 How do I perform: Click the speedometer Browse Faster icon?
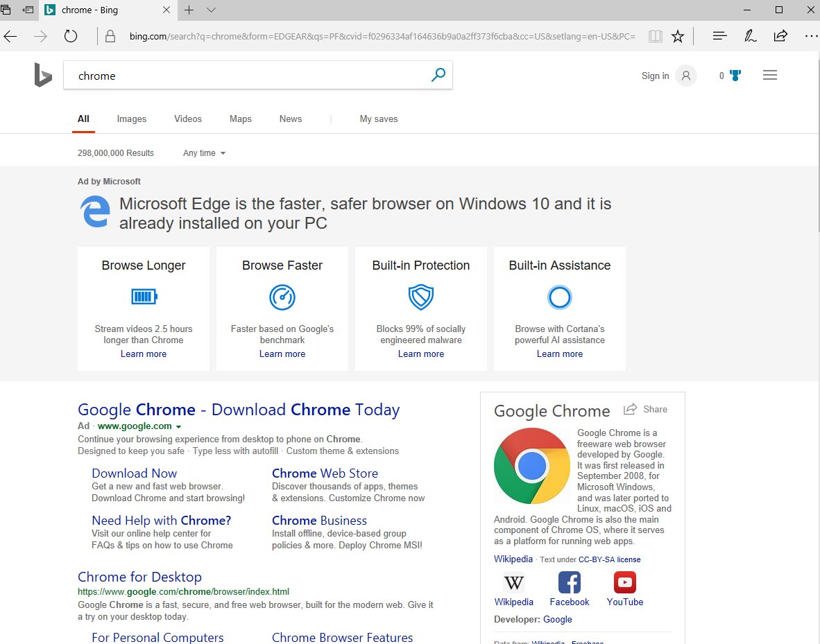tap(282, 297)
